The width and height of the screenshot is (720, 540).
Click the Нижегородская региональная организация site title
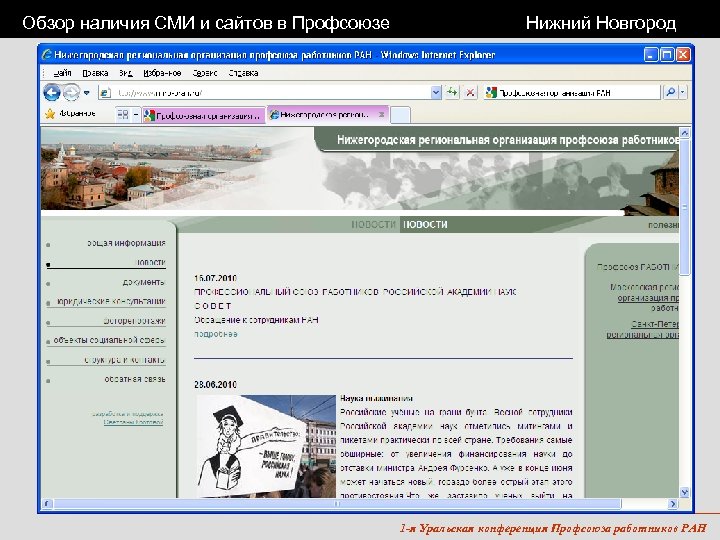[507, 140]
